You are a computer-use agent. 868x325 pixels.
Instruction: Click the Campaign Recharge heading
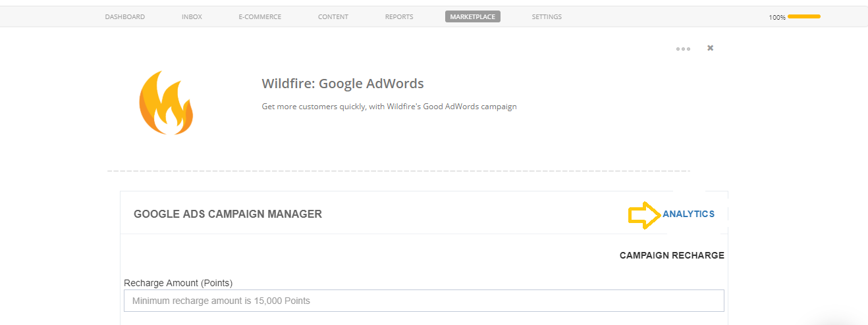pyautogui.click(x=672, y=255)
